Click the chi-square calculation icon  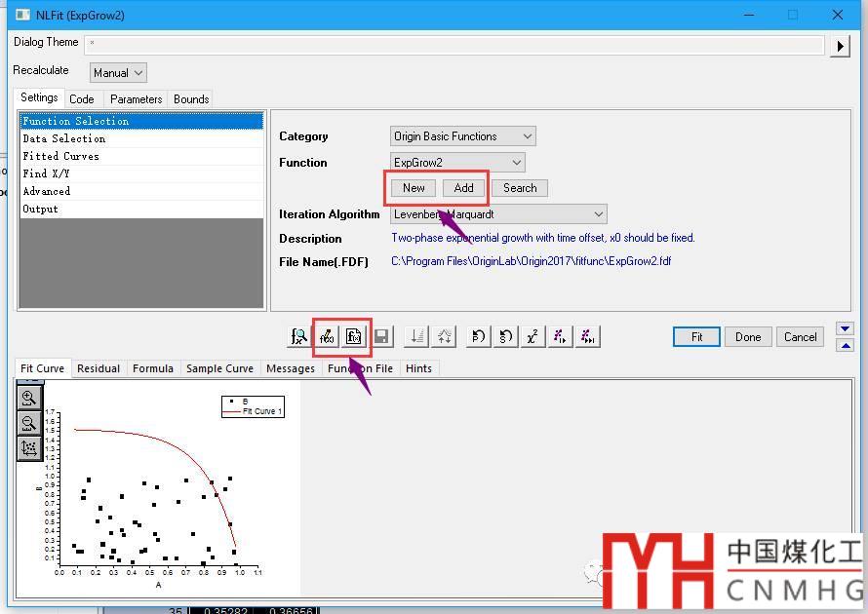click(533, 336)
